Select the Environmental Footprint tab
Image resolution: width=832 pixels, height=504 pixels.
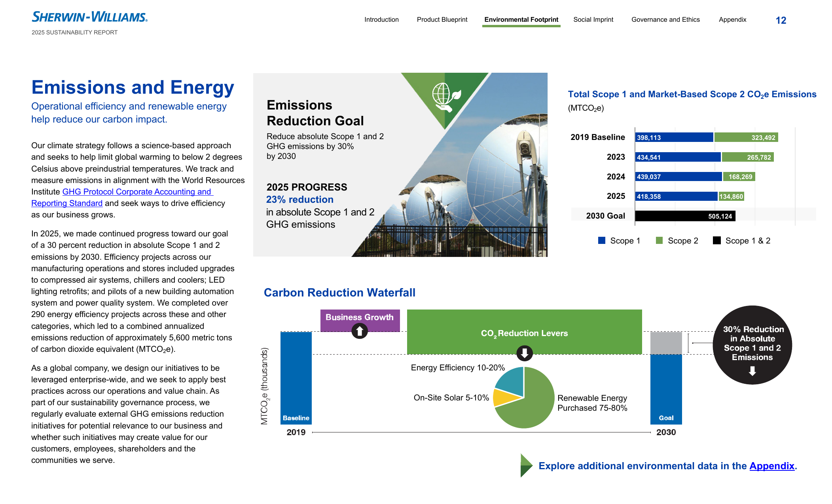(521, 20)
